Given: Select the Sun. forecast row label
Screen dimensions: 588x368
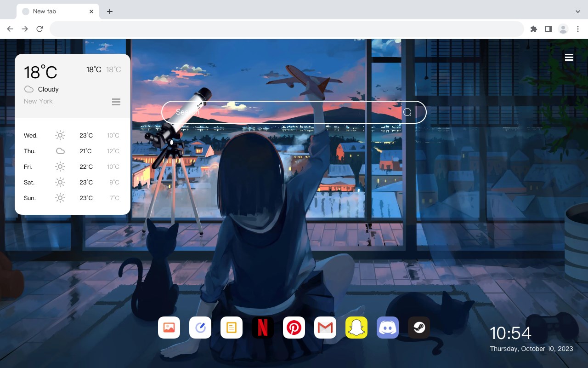Looking at the screenshot, I should (x=30, y=198).
